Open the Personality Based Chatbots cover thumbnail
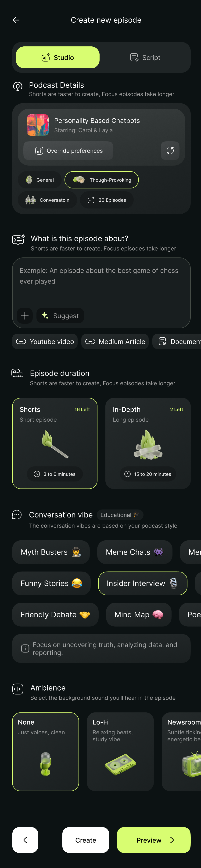Screen dimensions: 201x868 (38, 125)
